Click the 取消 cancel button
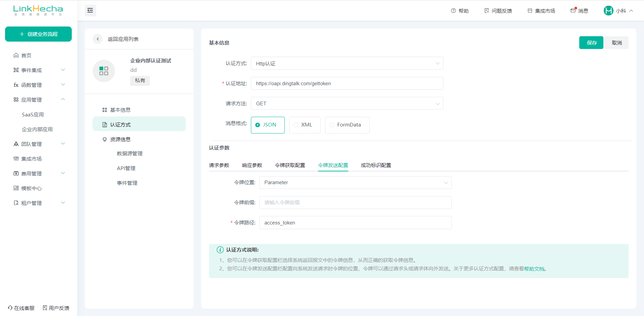Screen dimensions: 644x316 click(616, 43)
